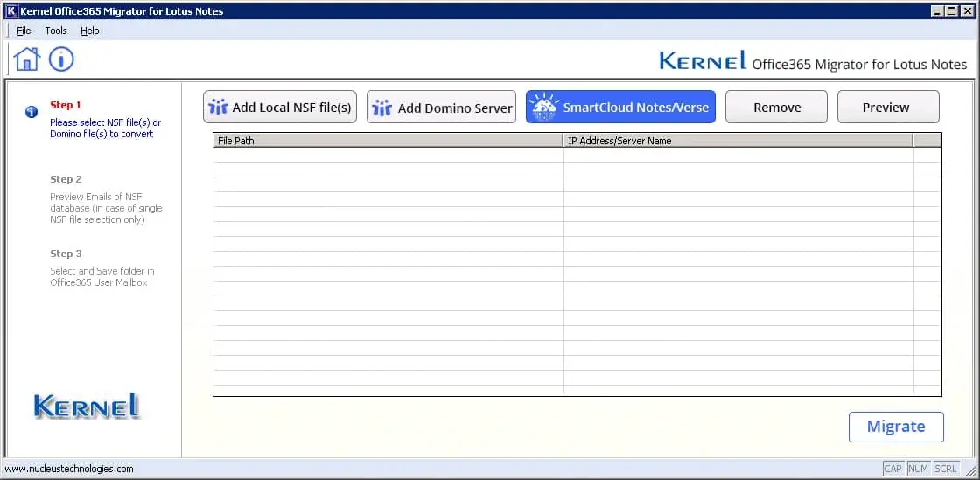980x480 pixels.
Task: Open Preview of selected file
Action: pos(887,108)
